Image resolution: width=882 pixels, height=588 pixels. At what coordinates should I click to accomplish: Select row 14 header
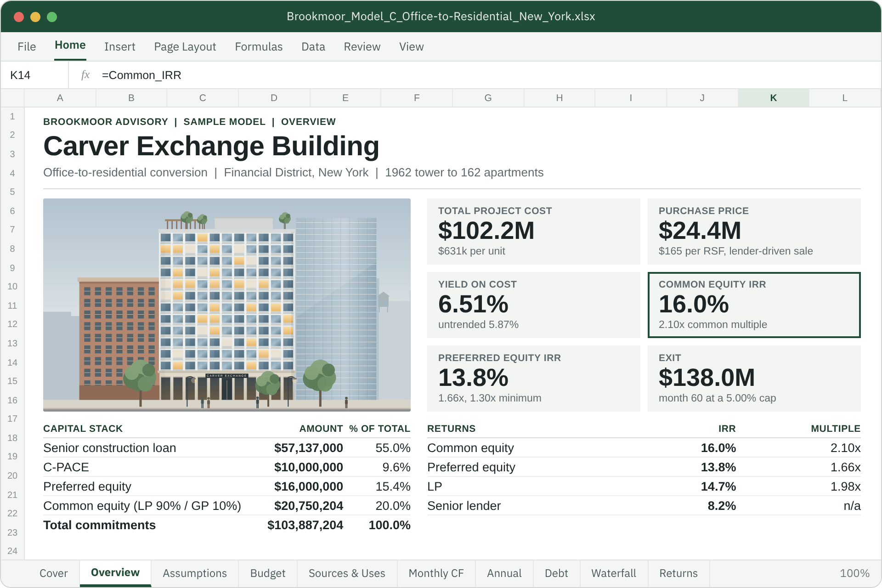(x=12, y=362)
